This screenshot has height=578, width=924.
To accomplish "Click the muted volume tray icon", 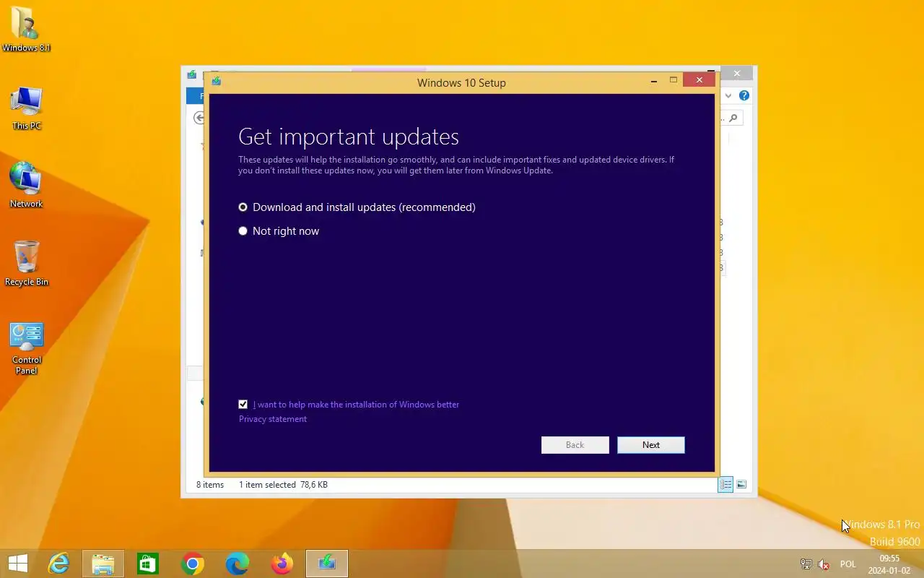I will 824,564.
